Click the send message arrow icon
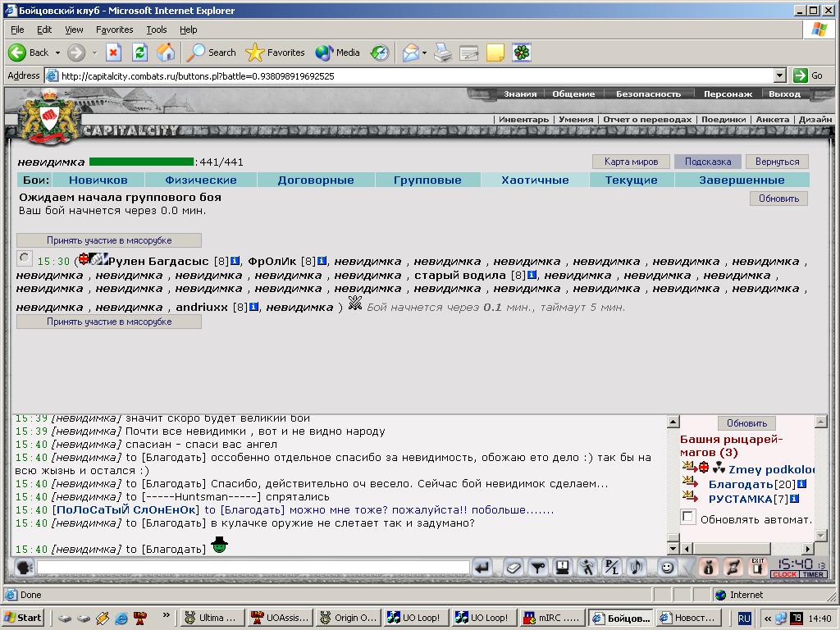This screenshot has width=840, height=630. (x=482, y=567)
